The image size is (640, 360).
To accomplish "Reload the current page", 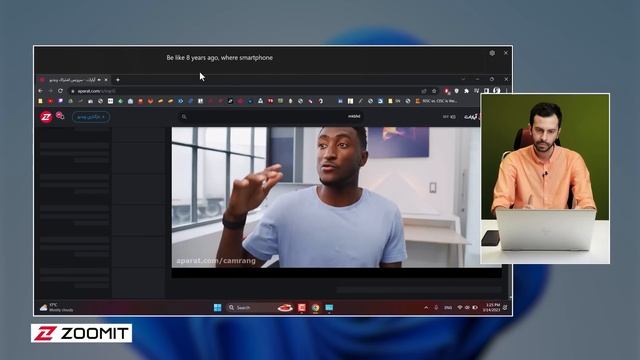I will [60, 91].
